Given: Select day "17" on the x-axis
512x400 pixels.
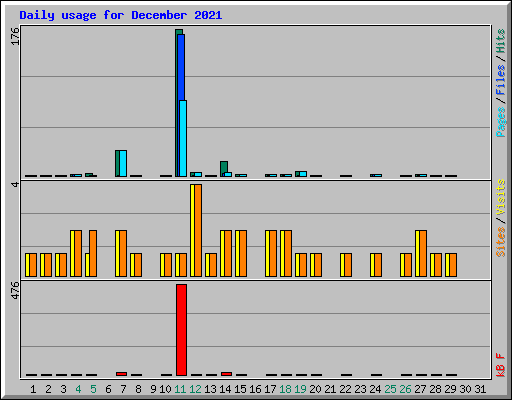Looking at the screenshot, I should [270, 389].
